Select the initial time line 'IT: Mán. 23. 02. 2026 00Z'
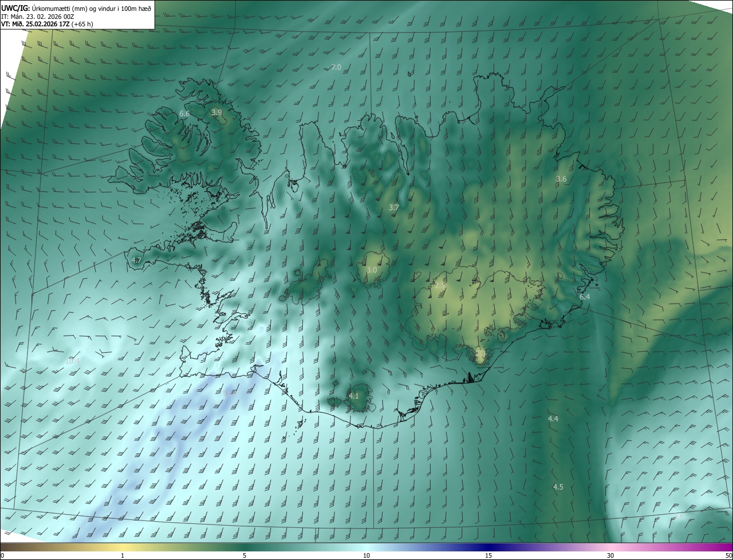Image resolution: width=733 pixels, height=560 pixels. pyautogui.click(x=38, y=16)
